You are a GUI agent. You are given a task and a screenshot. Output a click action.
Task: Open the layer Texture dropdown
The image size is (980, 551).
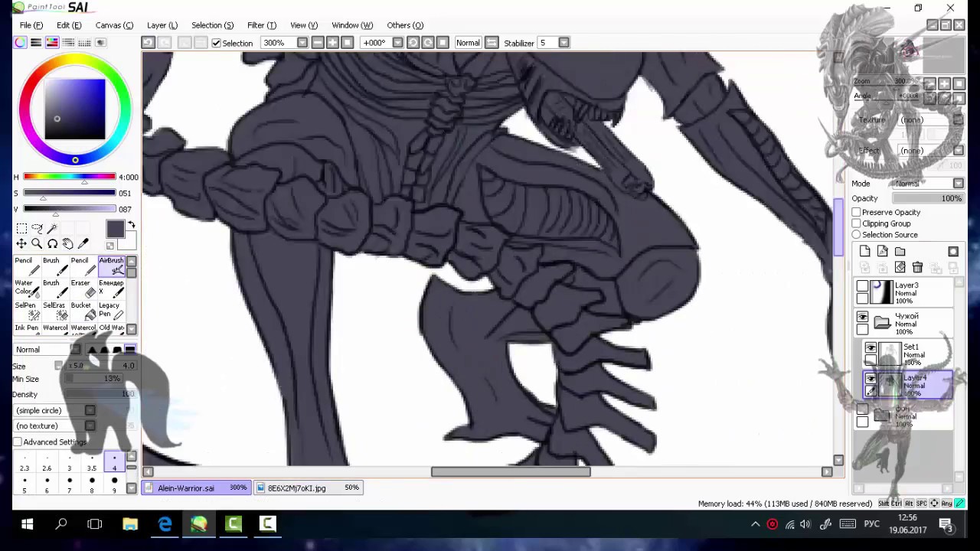tap(959, 120)
